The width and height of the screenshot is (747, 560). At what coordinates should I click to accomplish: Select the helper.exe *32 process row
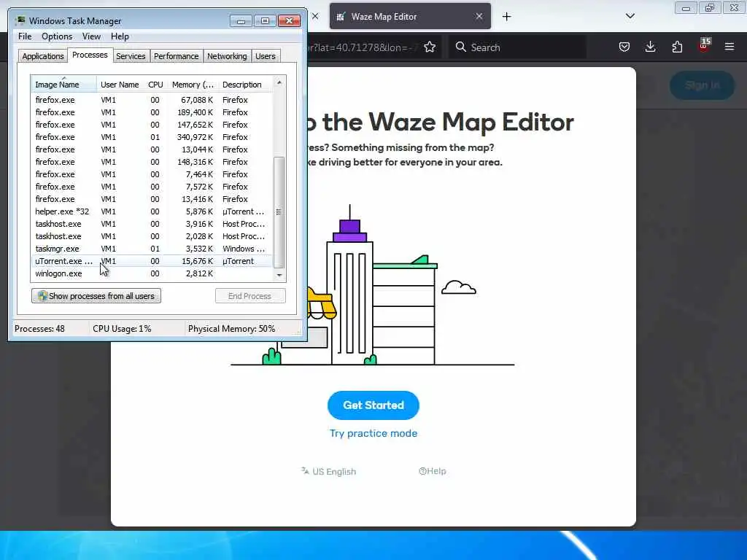[x=152, y=211]
